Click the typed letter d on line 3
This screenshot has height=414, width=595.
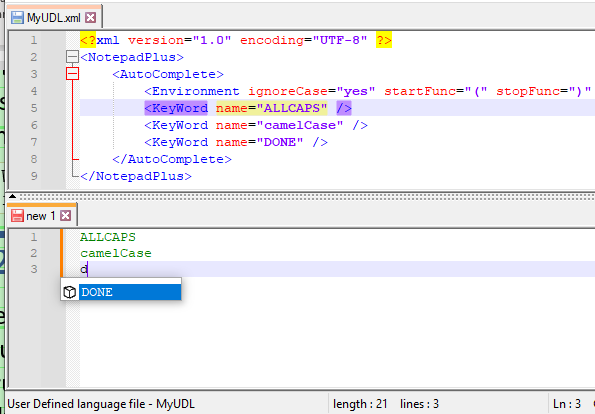pyautogui.click(x=83, y=269)
